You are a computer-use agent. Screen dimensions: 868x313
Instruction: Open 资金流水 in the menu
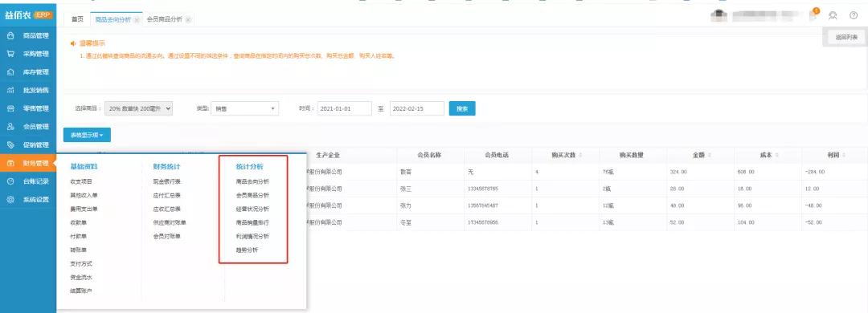[81, 278]
